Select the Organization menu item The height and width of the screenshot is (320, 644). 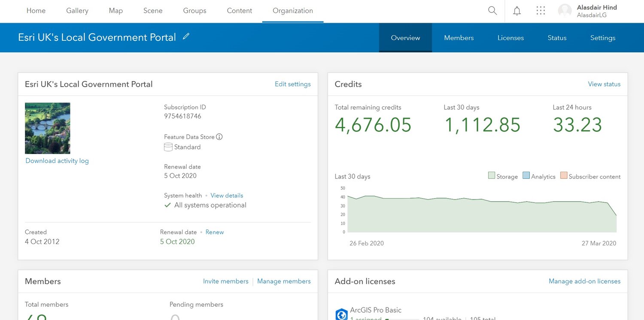tap(293, 11)
